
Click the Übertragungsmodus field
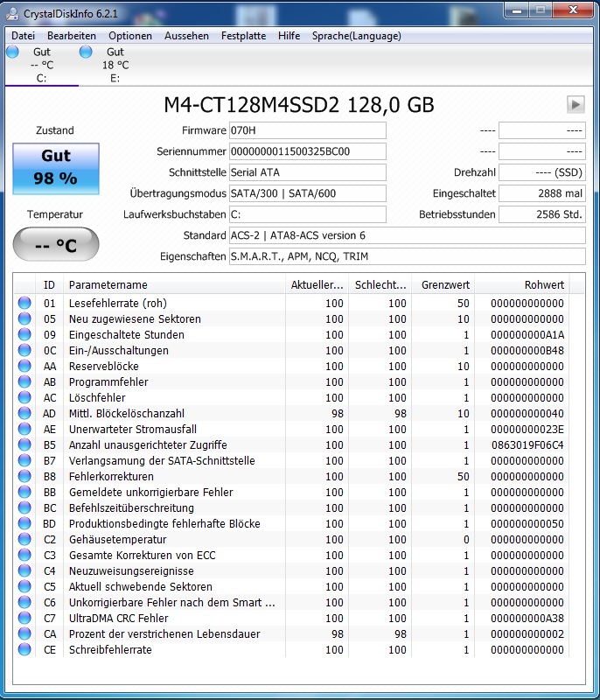tap(307, 193)
